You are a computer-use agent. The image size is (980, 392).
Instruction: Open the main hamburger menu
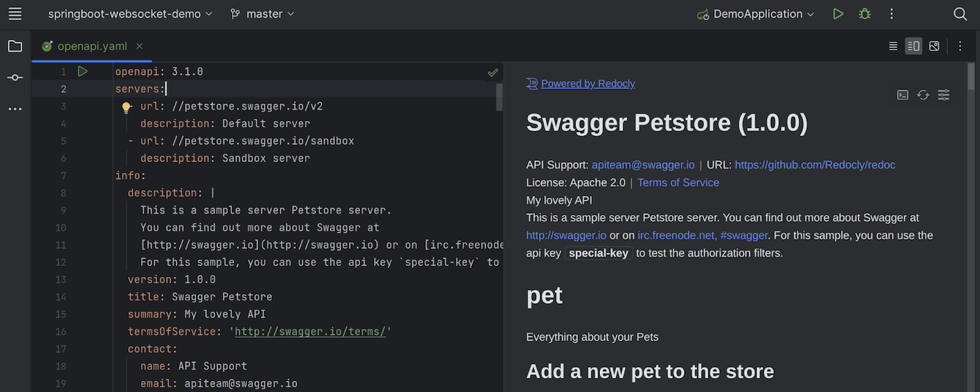(x=15, y=14)
